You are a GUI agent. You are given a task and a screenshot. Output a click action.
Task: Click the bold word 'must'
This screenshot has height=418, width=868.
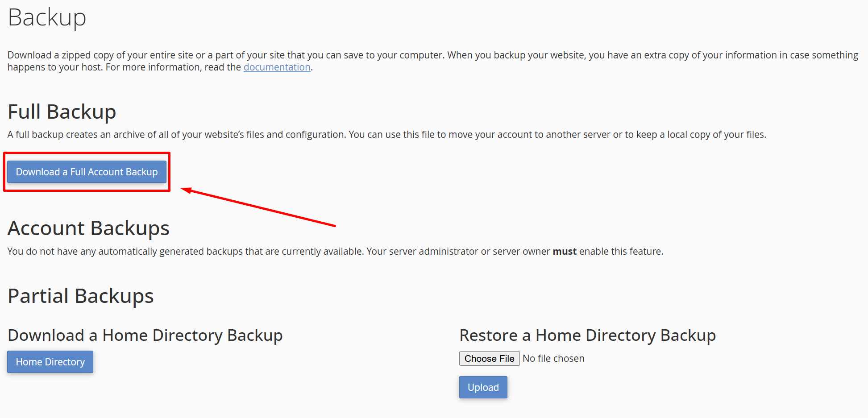[x=565, y=252]
